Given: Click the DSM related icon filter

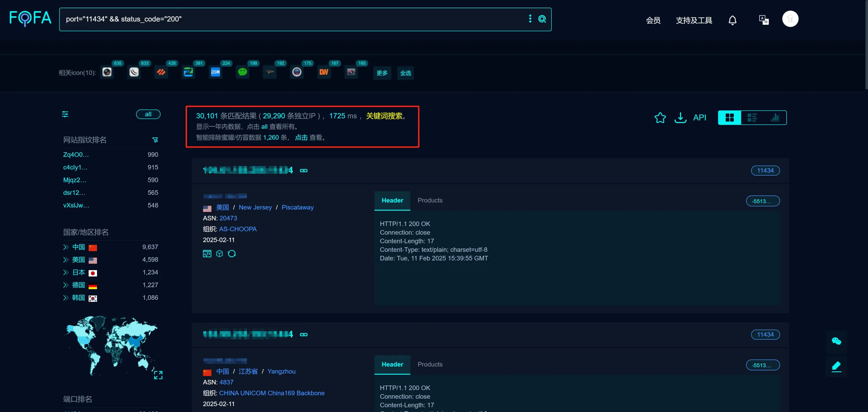Looking at the screenshot, I should (x=215, y=72).
